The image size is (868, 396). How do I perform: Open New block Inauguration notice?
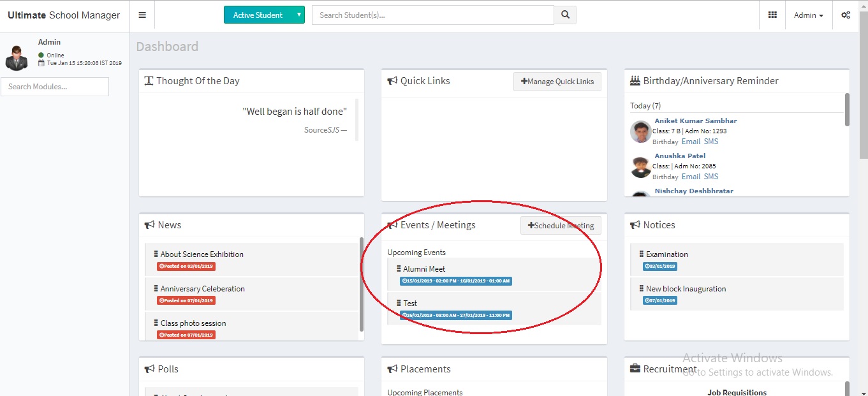click(686, 289)
